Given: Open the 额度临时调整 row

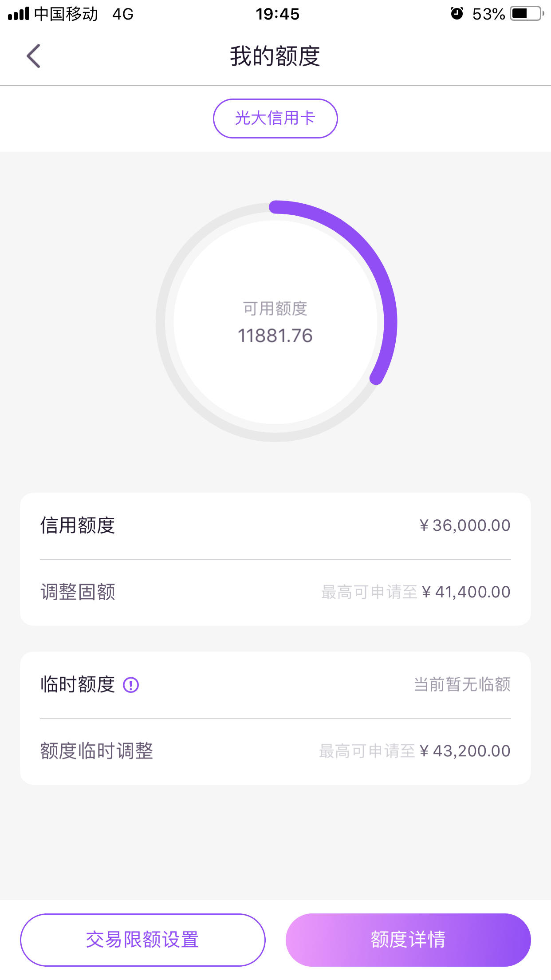Looking at the screenshot, I should [275, 751].
